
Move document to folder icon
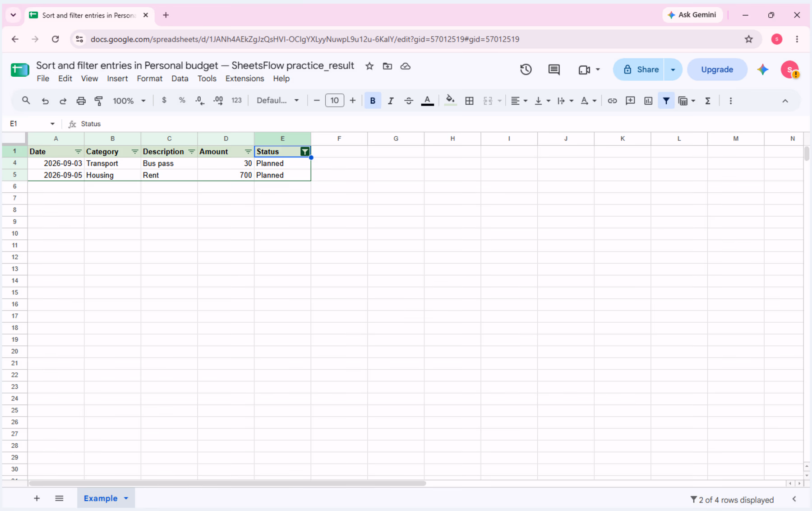(x=388, y=66)
